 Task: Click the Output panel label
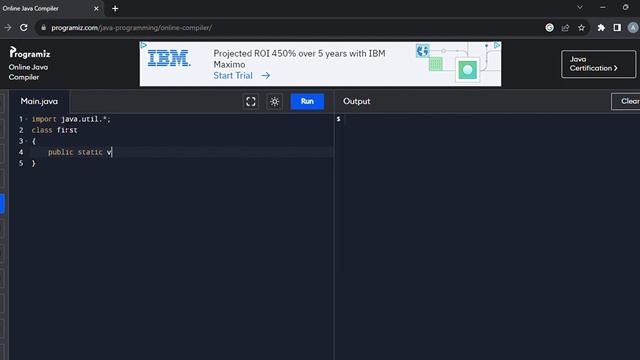(356, 101)
